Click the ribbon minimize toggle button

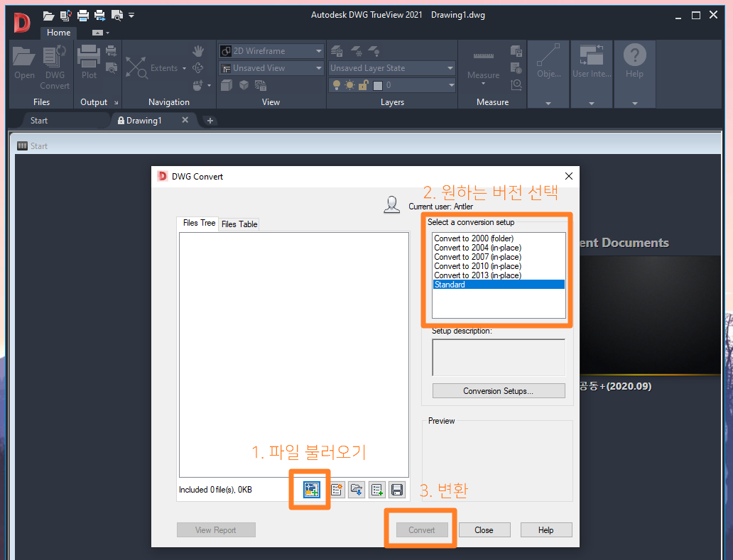[x=98, y=33]
